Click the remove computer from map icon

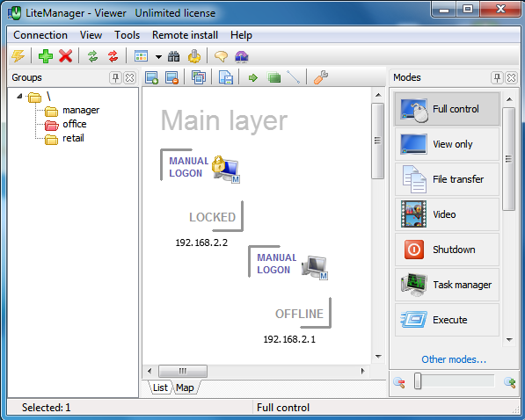coord(171,77)
